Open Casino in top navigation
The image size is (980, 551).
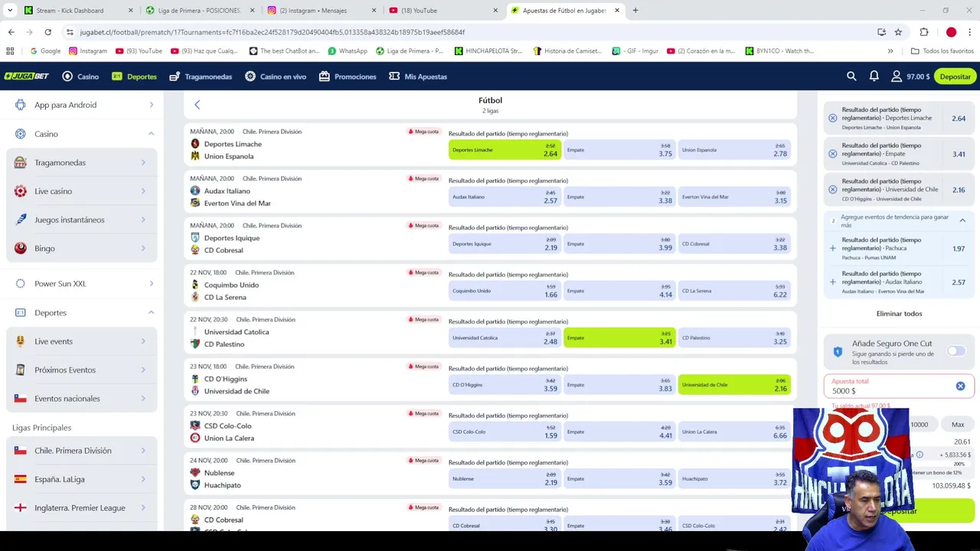[80, 77]
